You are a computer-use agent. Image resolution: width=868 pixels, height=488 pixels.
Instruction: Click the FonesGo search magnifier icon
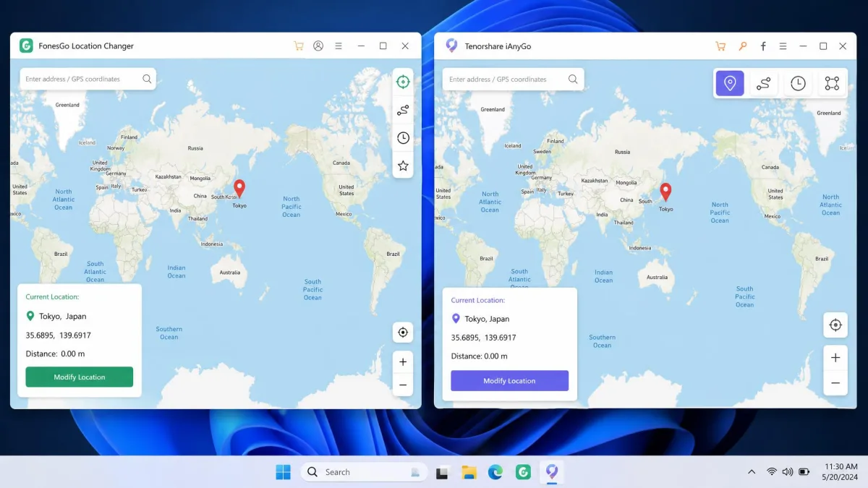pos(147,79)
